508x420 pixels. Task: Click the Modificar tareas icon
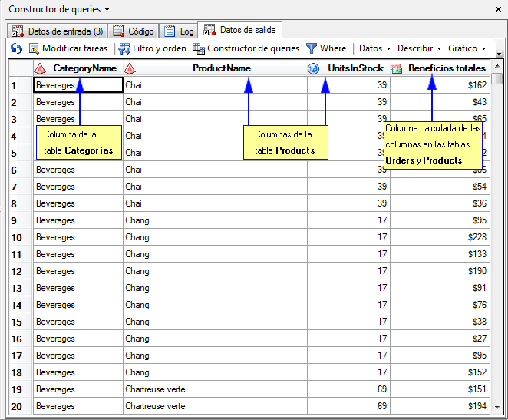pos(35,48)
